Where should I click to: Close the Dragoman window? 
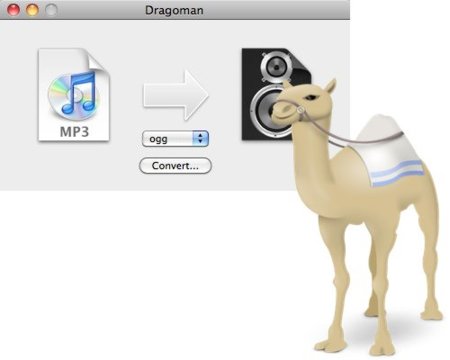pos(14,10)
